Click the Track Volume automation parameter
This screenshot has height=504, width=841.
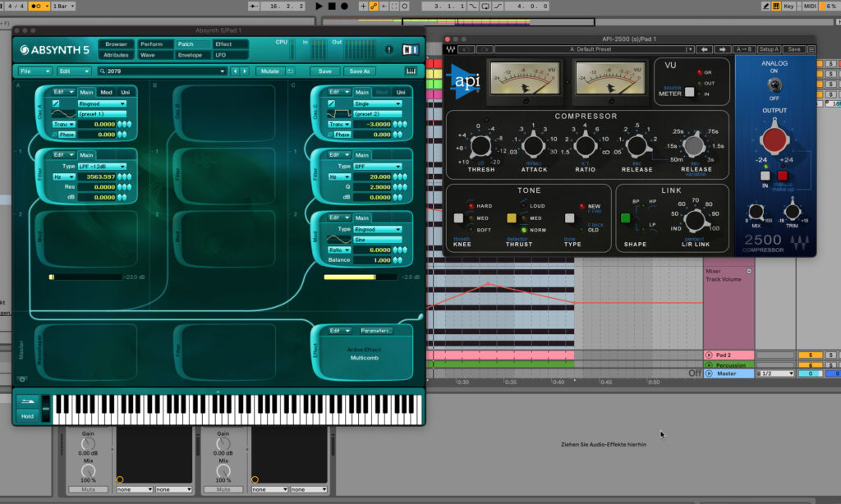coord(724,279)
